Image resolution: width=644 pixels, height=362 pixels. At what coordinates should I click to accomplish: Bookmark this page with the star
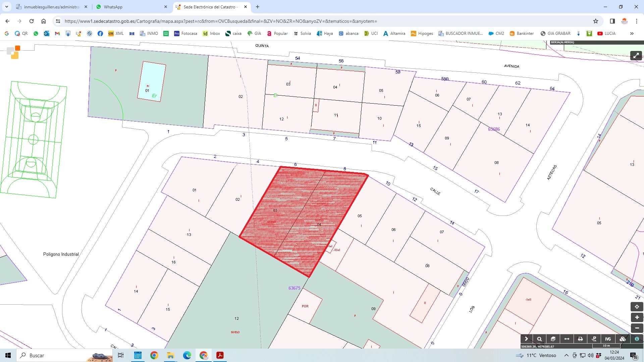tap(596, 21)
